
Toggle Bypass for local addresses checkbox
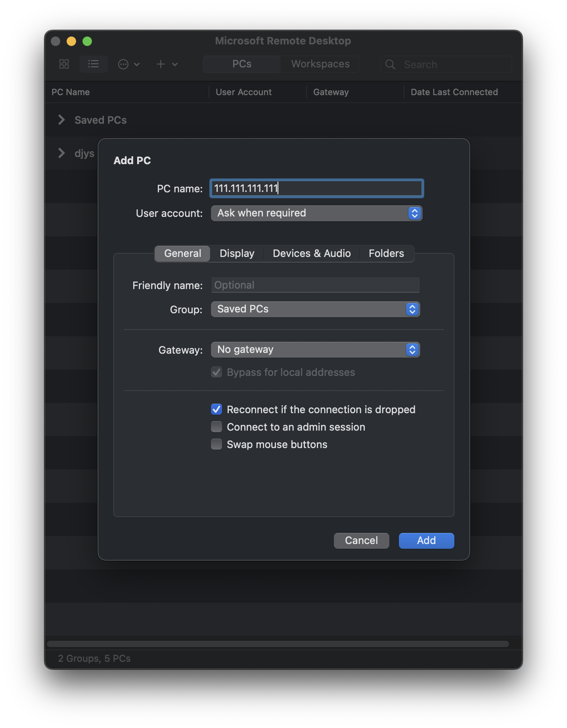216,372
